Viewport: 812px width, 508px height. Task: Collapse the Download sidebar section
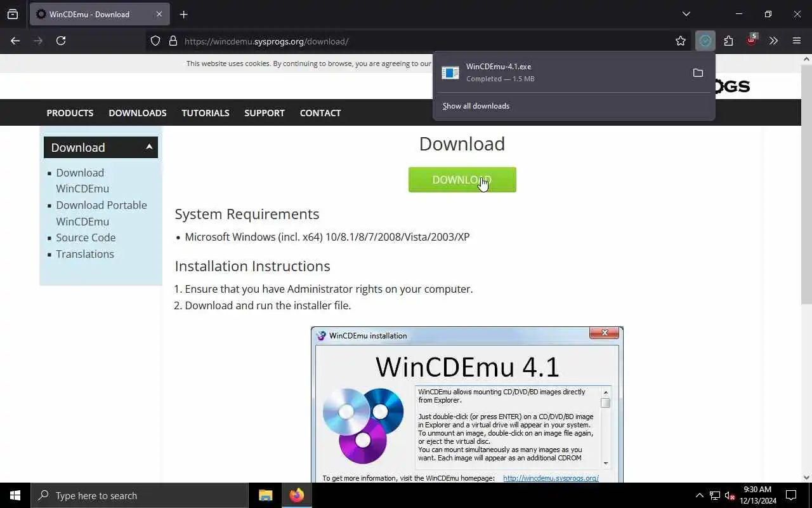click(x=101, y=147)
